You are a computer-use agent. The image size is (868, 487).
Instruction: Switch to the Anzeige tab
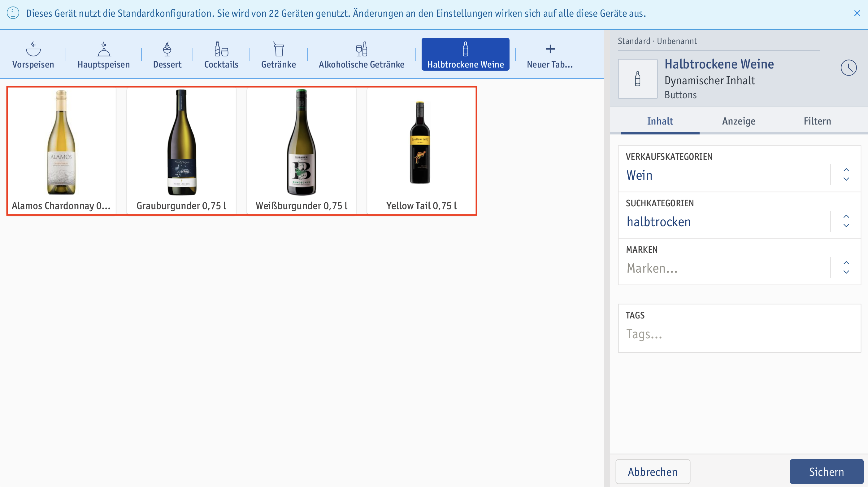pyautogui.click(x=739, y=121)
